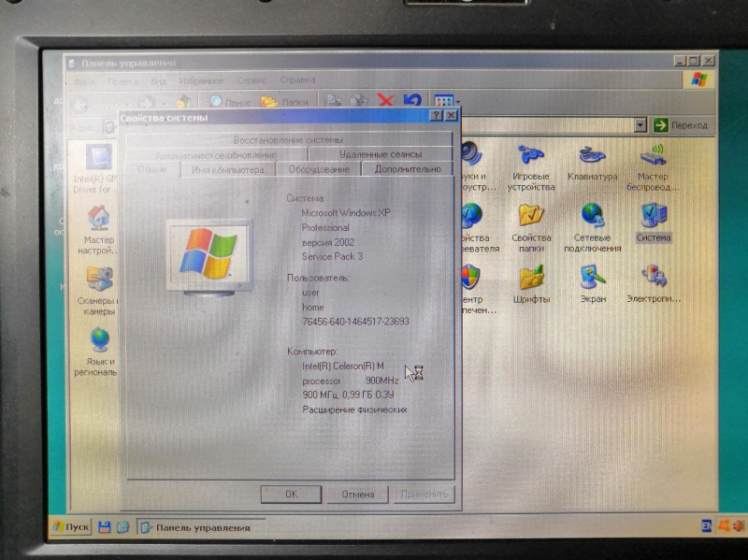
Task: Switch to the Оборудование tab
Action: (x=319, y=169)
